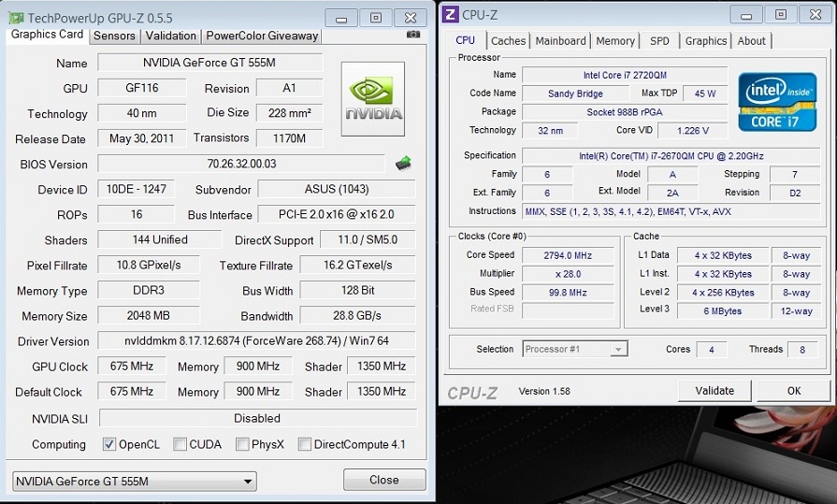Switch to the Graphics tab in CPU-Z

coord(706,41)
